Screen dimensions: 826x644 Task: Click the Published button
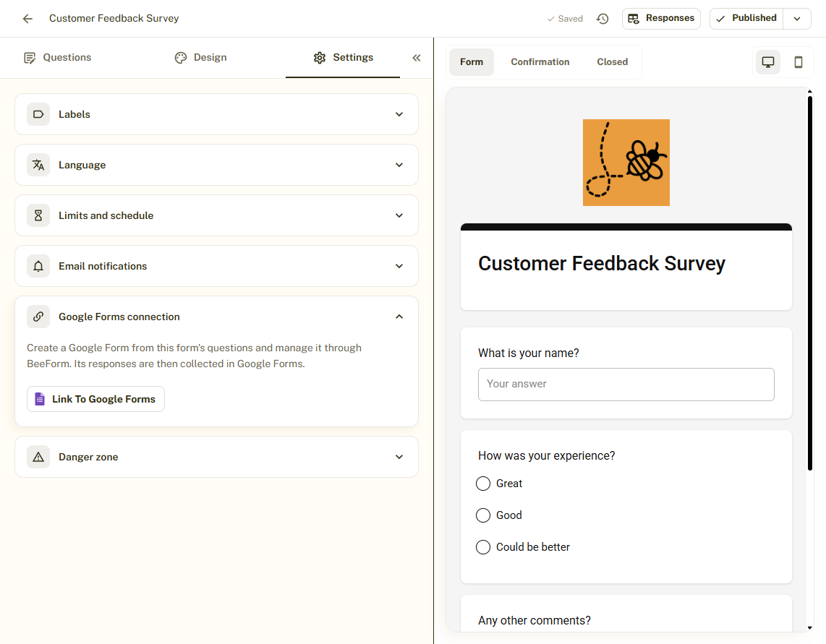pyautogui.click(x=746, y=18)
